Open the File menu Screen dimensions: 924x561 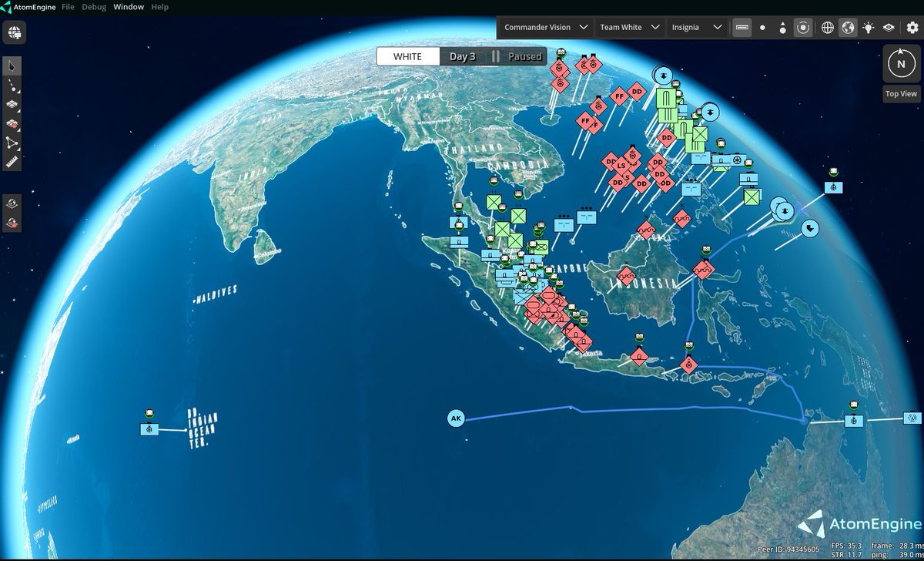click(x=68, y=7)
